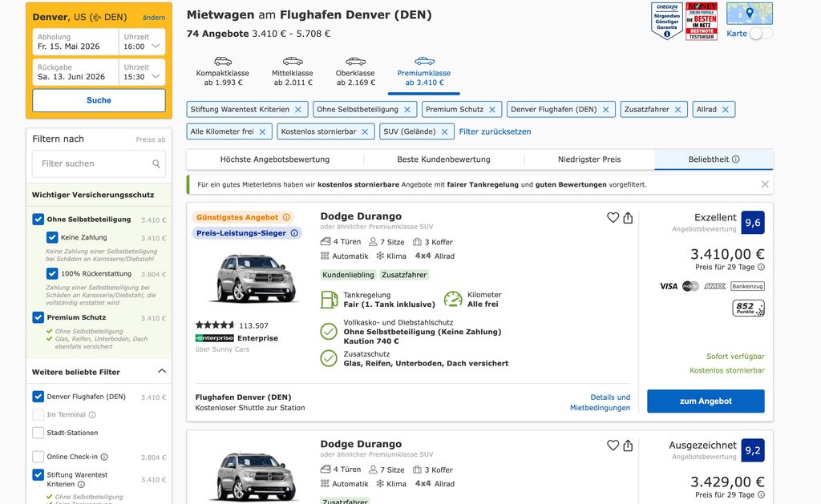Select the Oberklasse category tab
The width and height of the screenshot is (821, 504).
pyautogui.click(x=355, y=72)
